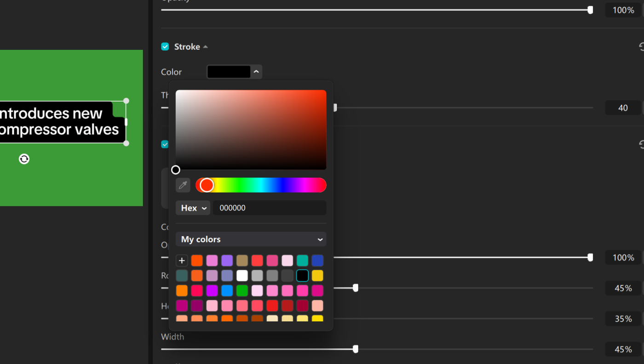Select the dark charcoal swatch beside black
644x364 pixels.
(287, 276)
